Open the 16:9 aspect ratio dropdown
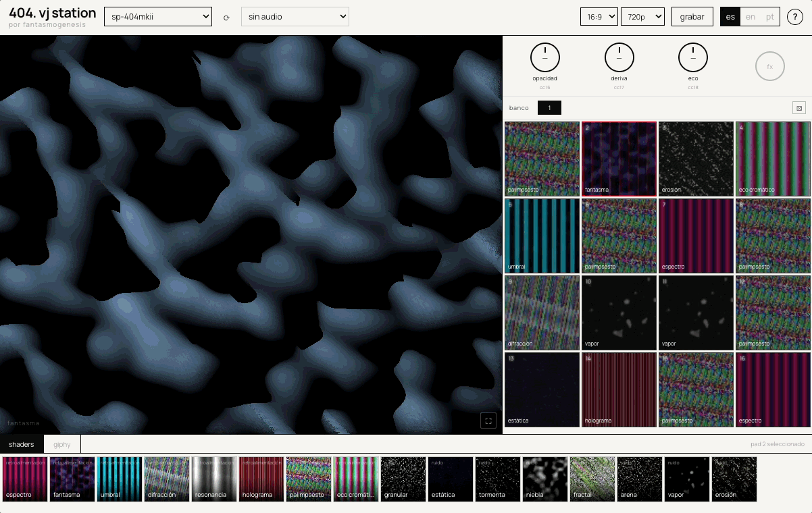This screenshot has width=812, height=513. [599, 17]
